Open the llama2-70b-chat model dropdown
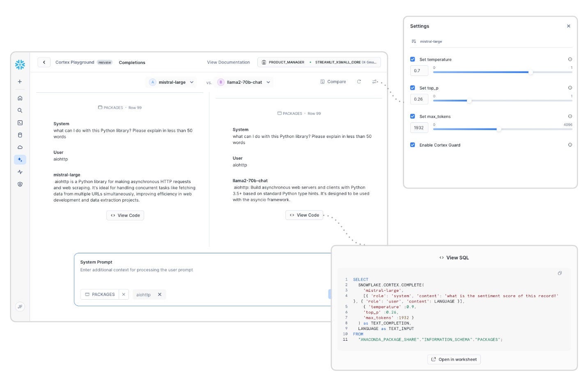The height and width of the screenshot is (385, 588). [x=268, y=82]
